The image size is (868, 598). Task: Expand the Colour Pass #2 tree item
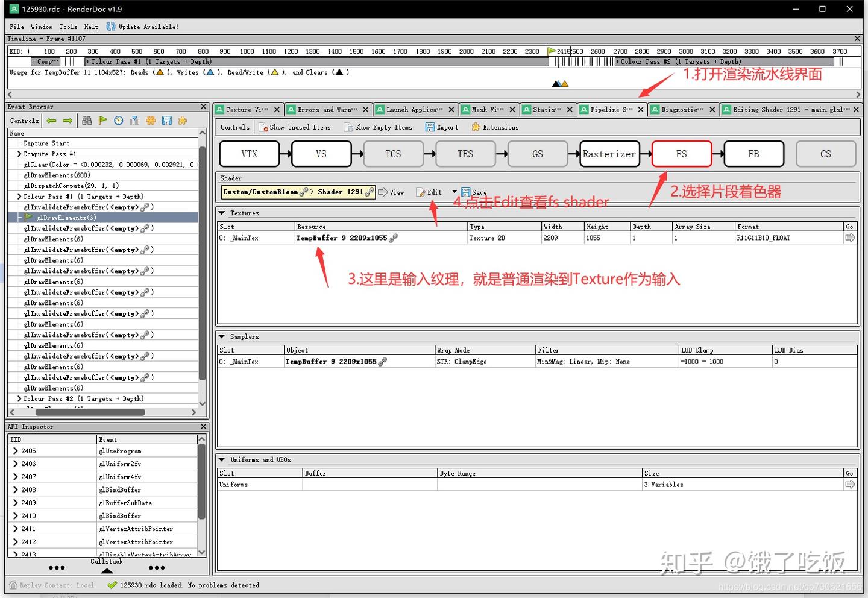[19, 398]
